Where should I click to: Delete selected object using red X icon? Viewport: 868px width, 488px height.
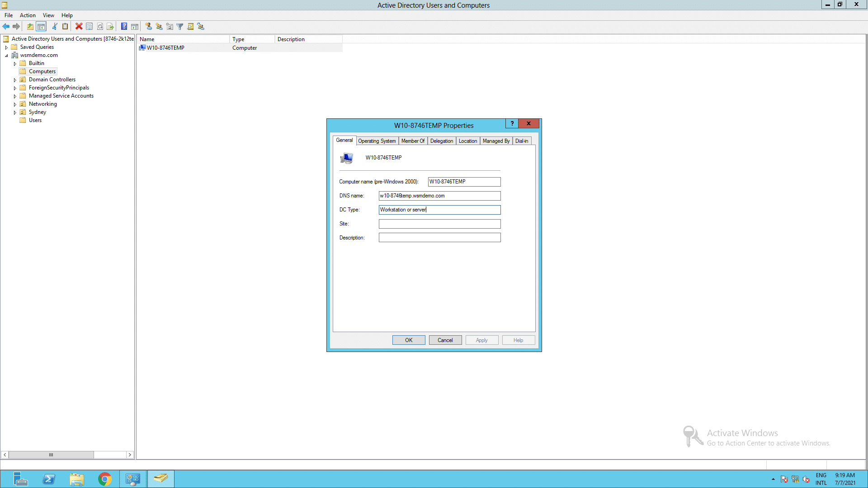(79, 27)
